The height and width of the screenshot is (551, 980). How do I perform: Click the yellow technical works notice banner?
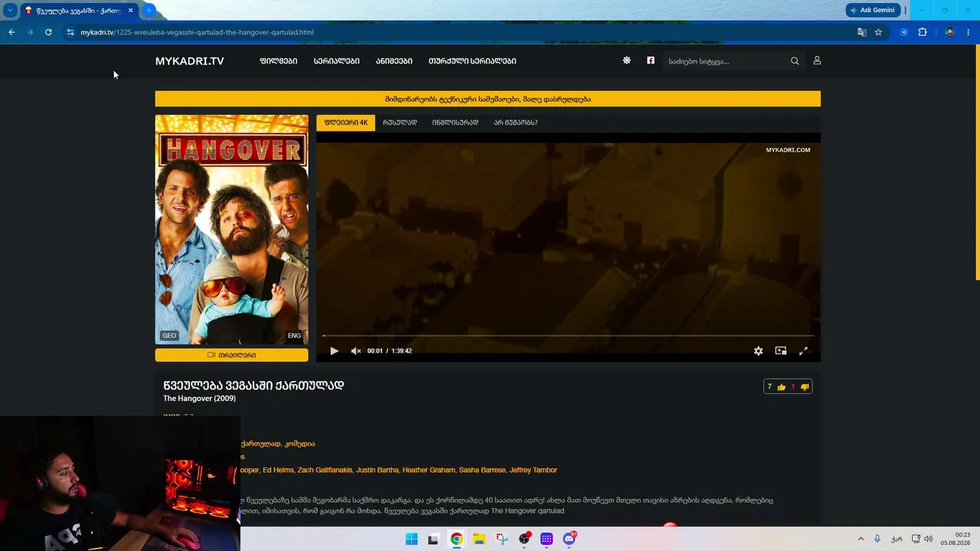pyautogui.click(x=488, y=99)
